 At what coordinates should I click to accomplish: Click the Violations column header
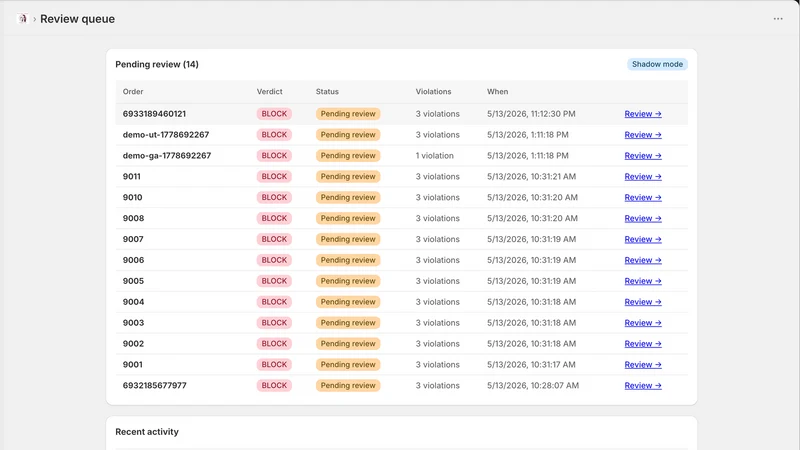click(x=433, y=92)
